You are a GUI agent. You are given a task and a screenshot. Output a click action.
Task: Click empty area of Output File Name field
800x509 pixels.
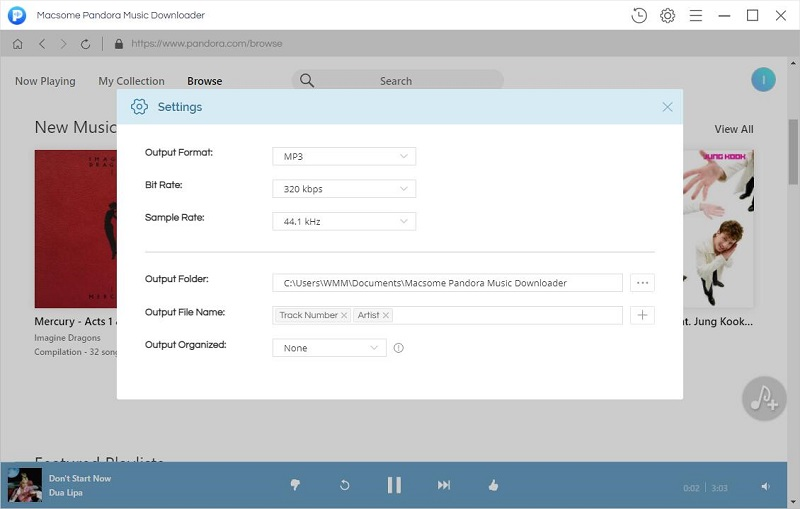(508, 315)
